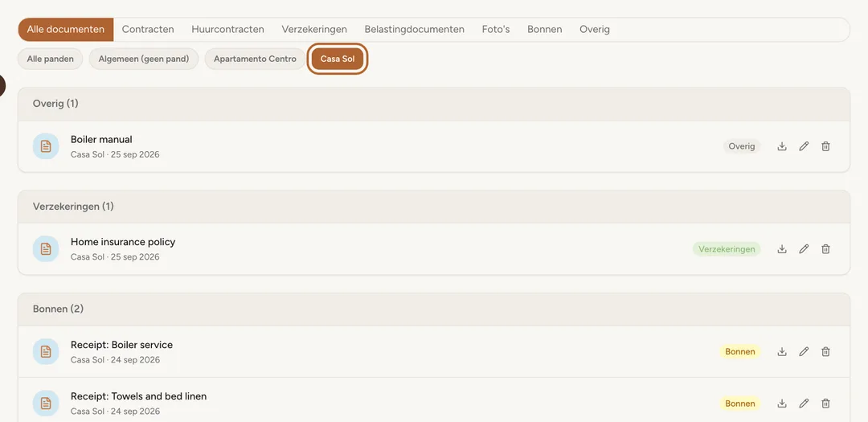The width and height of the screenshot is (868, 422).
Task: Open the Belastingdocumenten tab
Action: pos(414,30)
